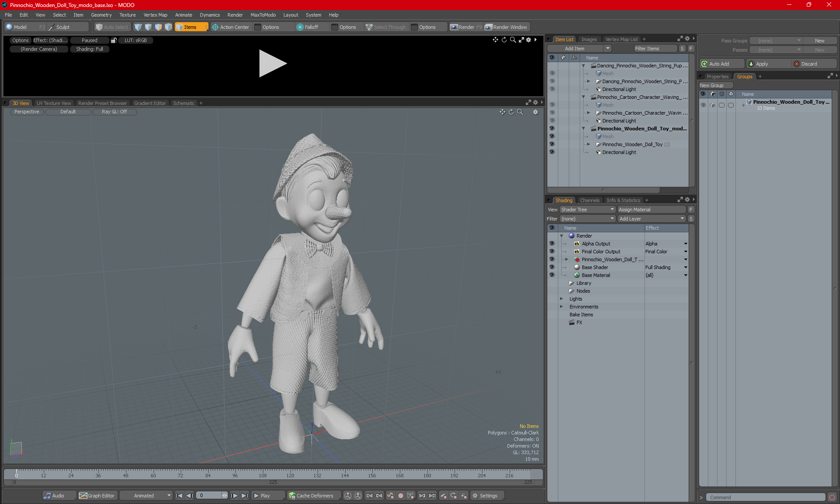This screenshot has height=504, width=840.
Task: Switch to Channels tab
Action: click(590, 200)
